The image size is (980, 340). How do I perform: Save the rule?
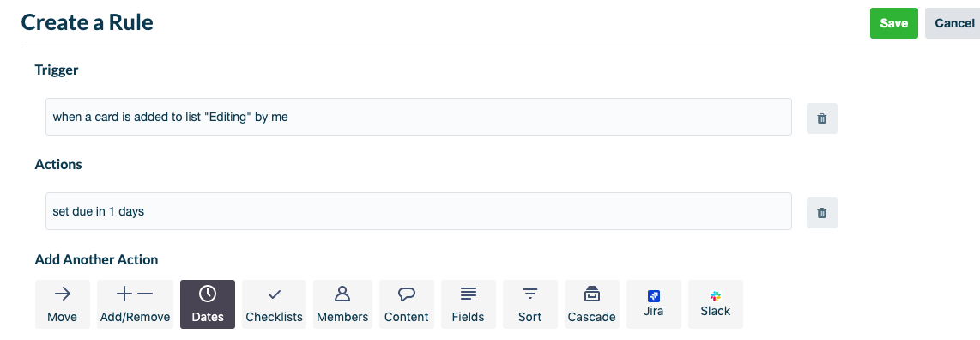tap(893, 23)
